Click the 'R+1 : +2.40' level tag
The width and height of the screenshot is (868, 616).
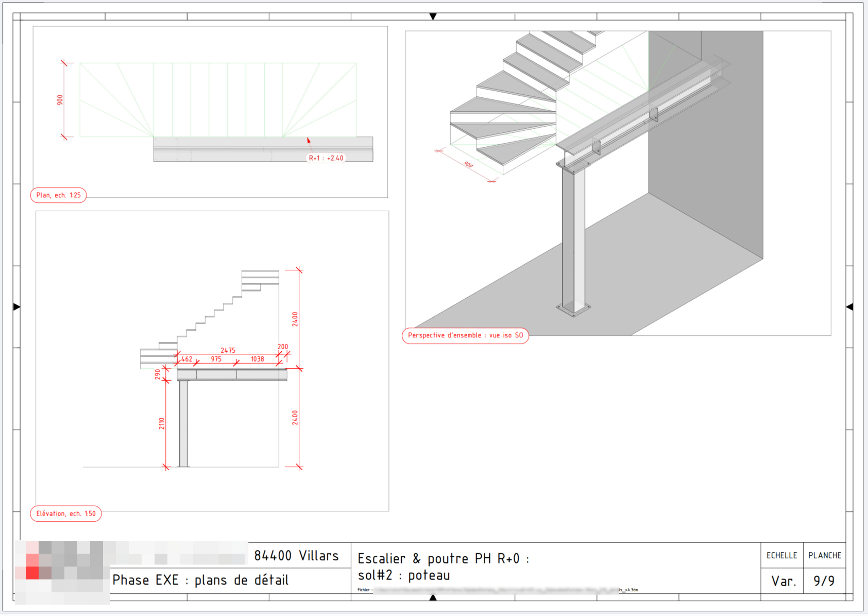click(x=326, y=158)
